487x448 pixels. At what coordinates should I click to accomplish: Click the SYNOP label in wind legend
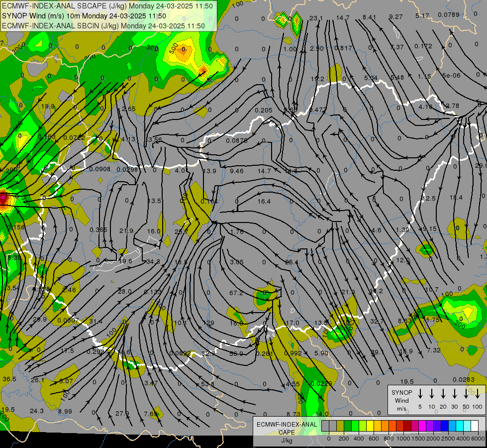[x=401, y=392]
